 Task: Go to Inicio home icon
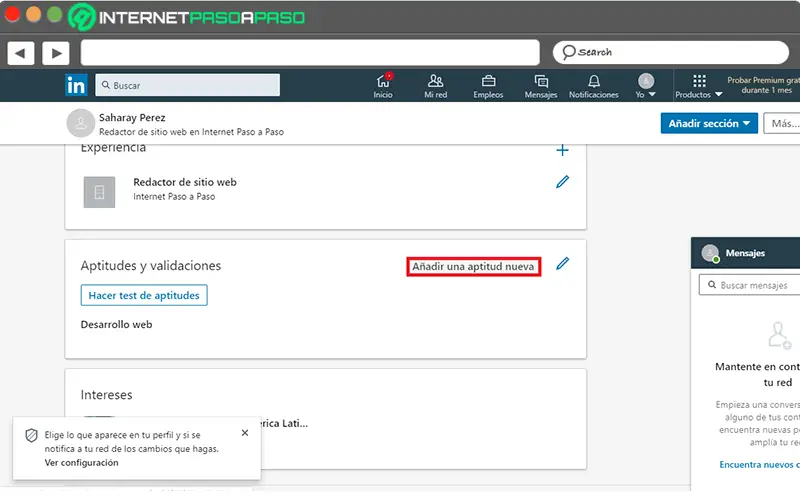coord(383,86)
